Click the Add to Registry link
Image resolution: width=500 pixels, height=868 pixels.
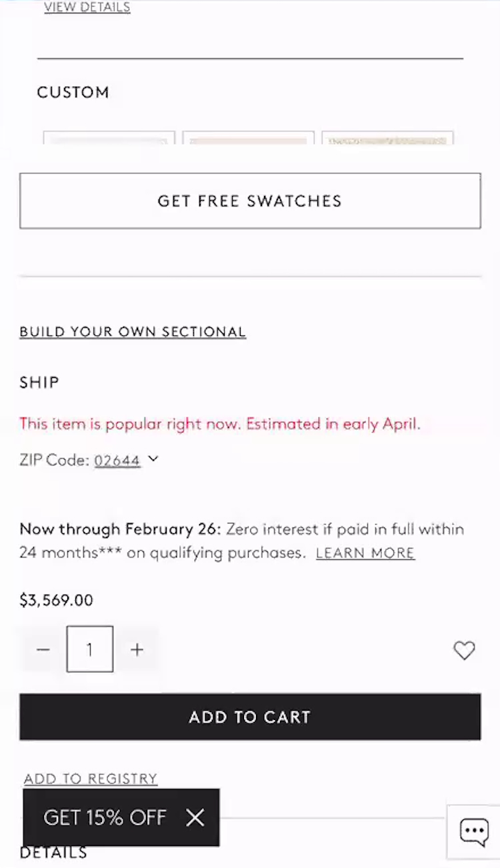coord(91,779)
